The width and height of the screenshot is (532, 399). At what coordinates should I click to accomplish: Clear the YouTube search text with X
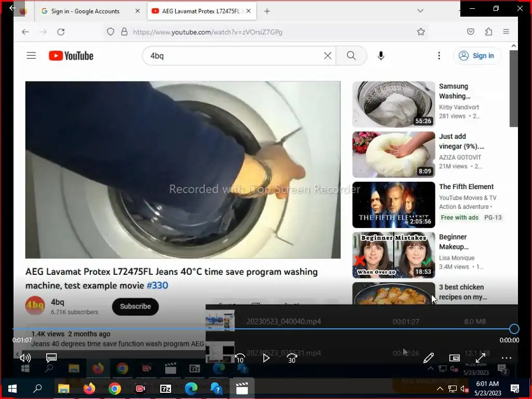coord(327,56)
